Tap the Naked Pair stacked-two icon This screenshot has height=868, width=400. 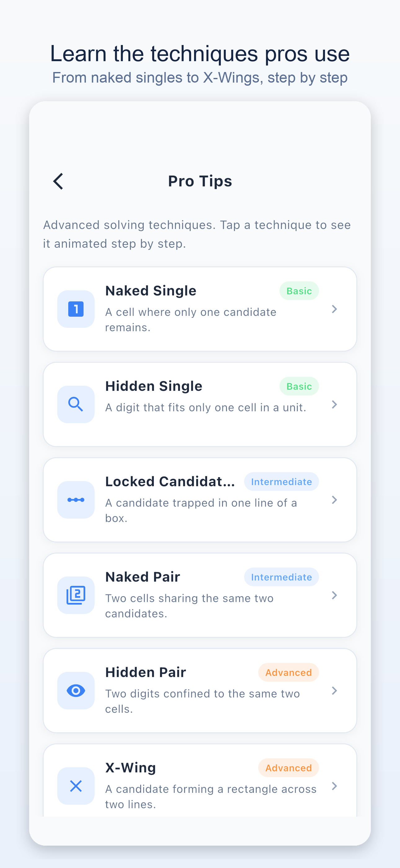coord(76,595)
